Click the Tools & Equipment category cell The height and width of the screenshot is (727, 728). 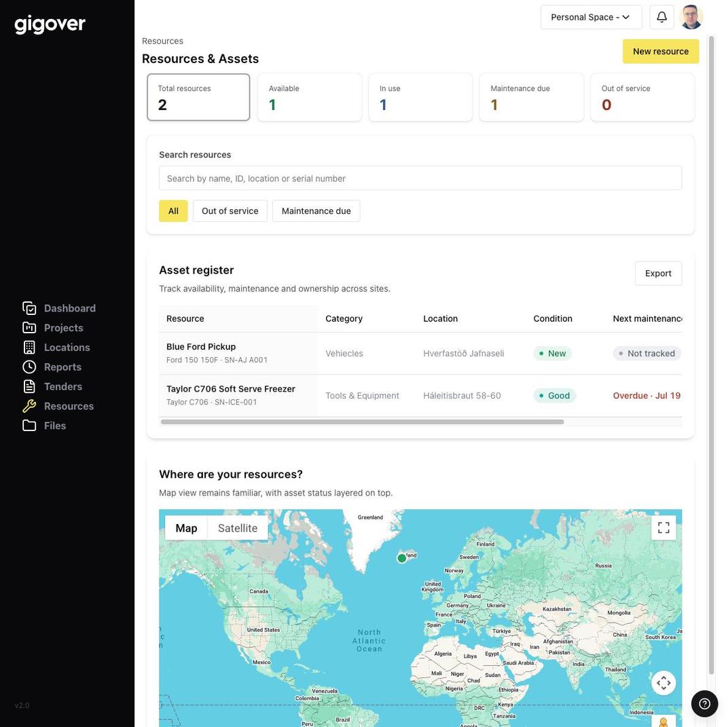pos(362,395)
